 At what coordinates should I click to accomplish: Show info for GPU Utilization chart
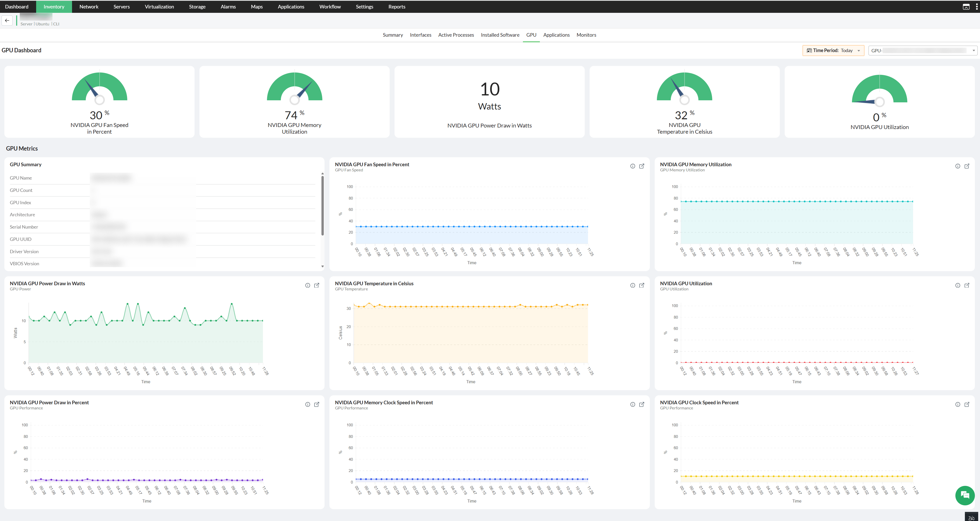coord(957,286)
